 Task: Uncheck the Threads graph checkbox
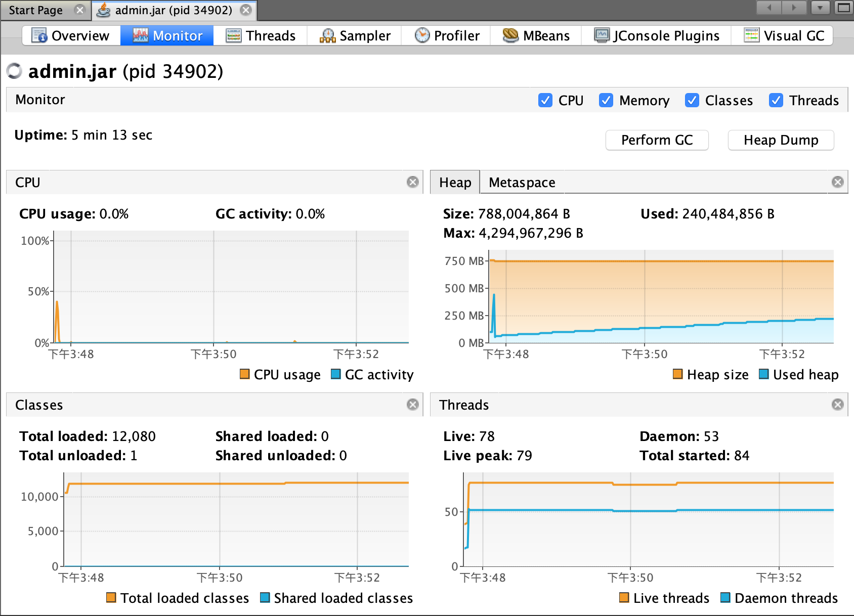pyautogui.click(x=776, y=100)
